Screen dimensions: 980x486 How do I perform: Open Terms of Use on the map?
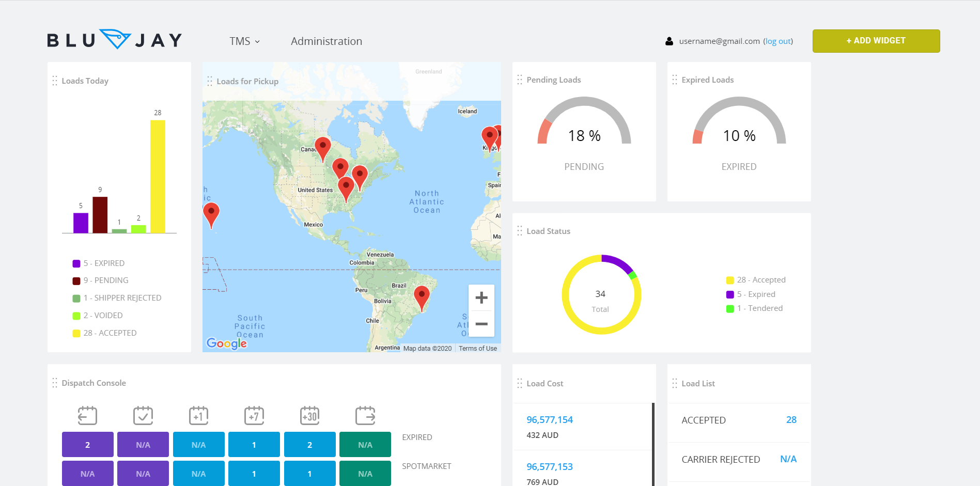pos(478,349)
